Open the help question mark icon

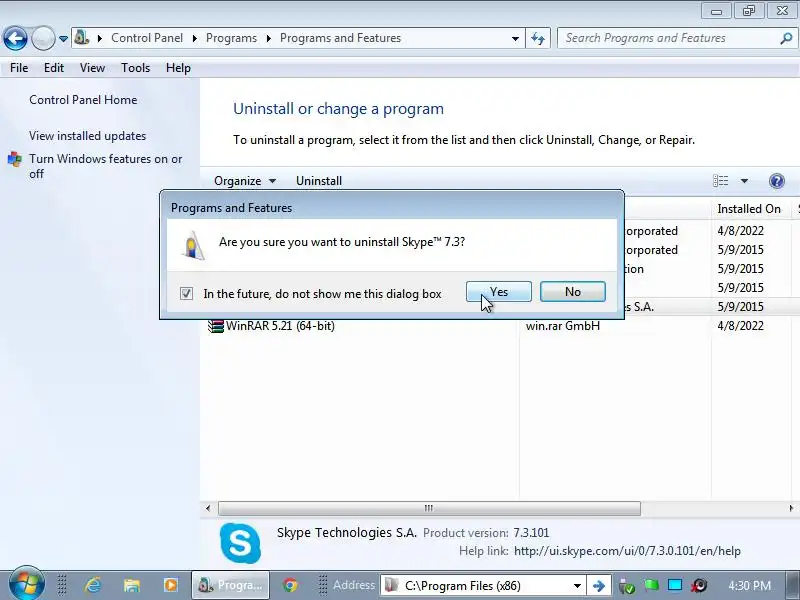pos(777,181)
